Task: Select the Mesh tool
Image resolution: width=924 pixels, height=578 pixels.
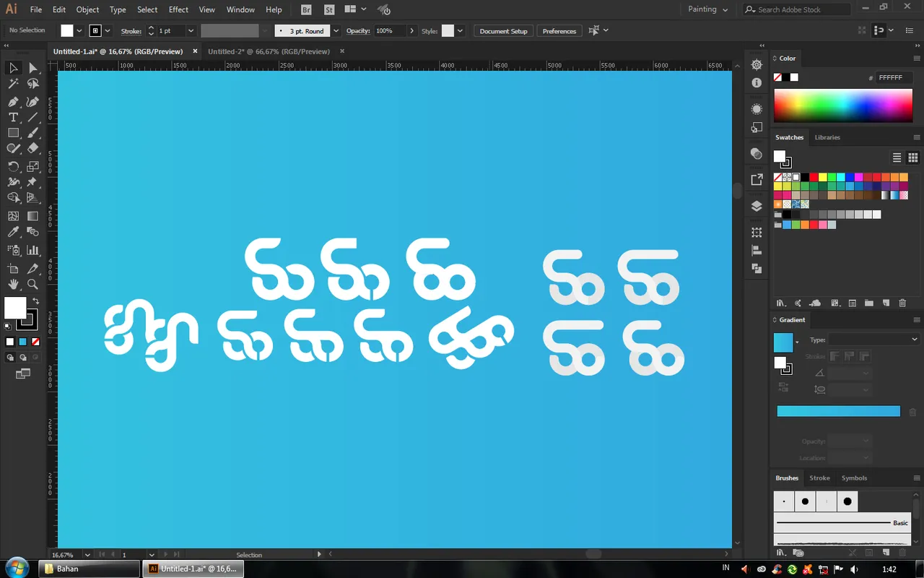Action: (13, 216)
